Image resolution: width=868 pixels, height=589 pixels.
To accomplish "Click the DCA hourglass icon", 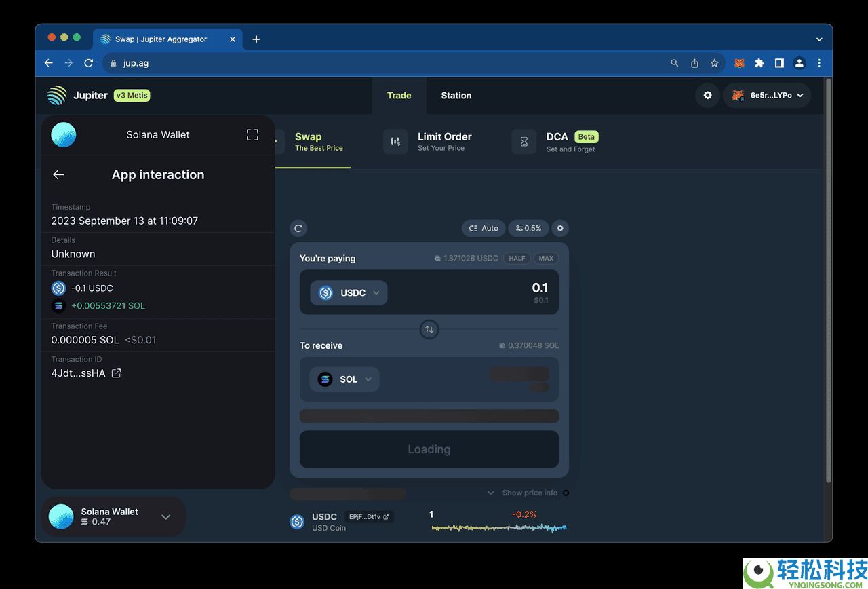I will point(524,142).
